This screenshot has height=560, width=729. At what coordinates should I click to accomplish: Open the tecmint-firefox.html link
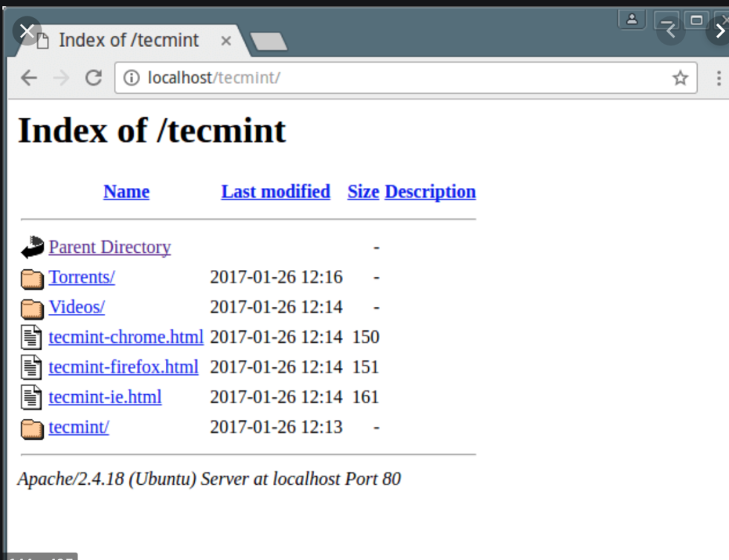pos(123,367)
